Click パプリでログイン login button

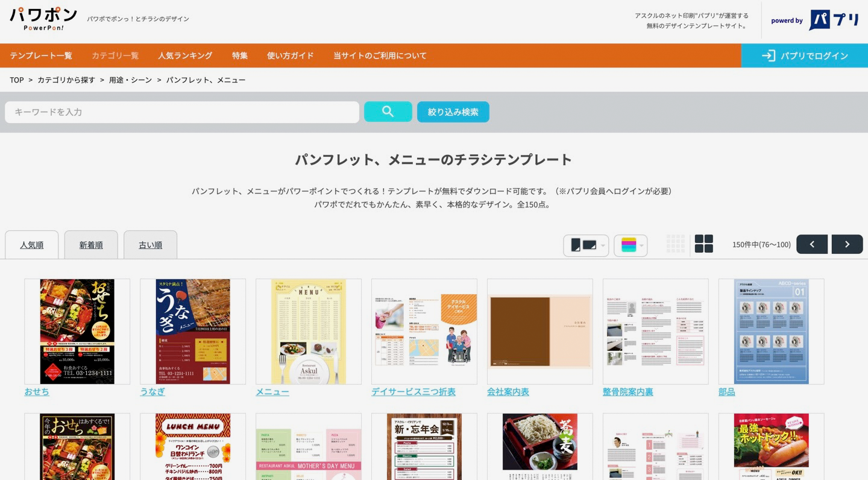point(805,55)
